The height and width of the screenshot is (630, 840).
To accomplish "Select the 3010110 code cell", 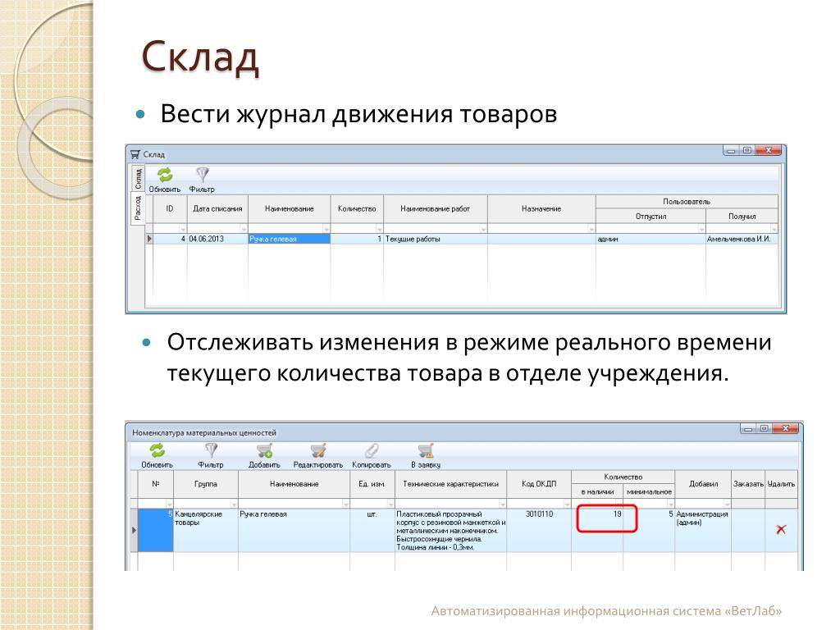I will 539,531.
